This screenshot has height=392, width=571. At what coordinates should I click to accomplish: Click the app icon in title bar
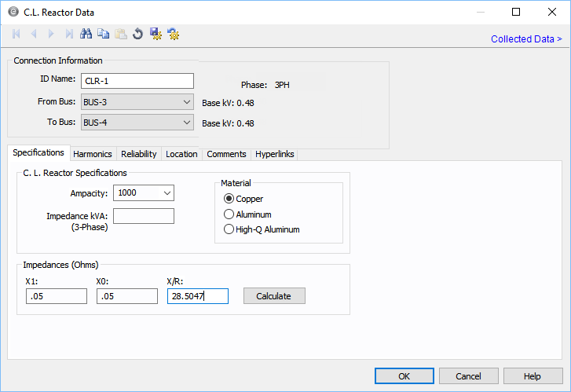click(13, 12)
